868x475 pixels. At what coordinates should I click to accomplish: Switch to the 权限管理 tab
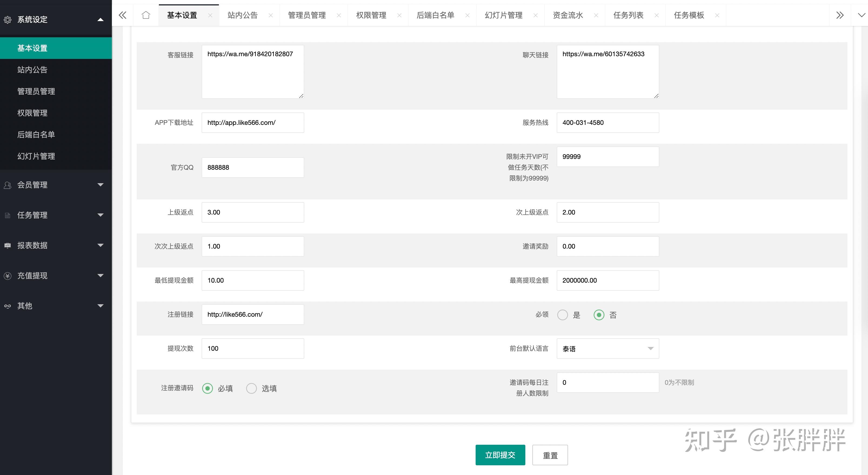point(371,15)
